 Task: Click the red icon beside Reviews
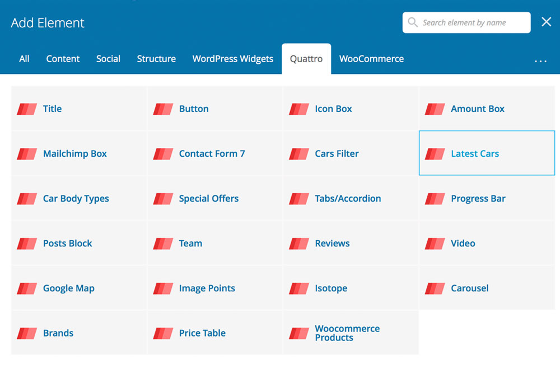pos(299,244)
